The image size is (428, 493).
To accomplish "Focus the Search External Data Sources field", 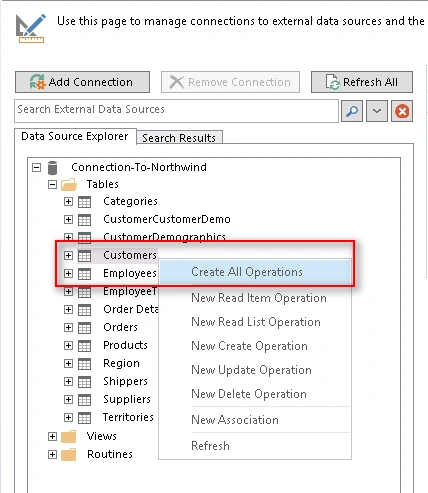I will [x=176, y=111].
